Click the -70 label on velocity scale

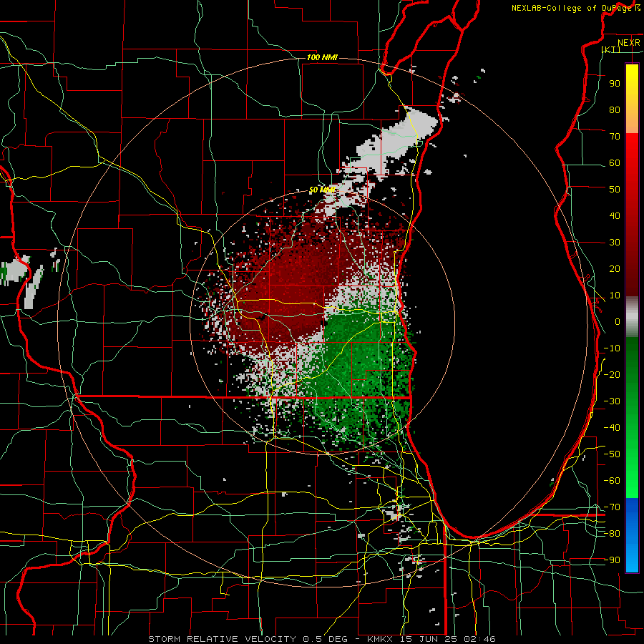pyautogui.click(x=612, y=507)
